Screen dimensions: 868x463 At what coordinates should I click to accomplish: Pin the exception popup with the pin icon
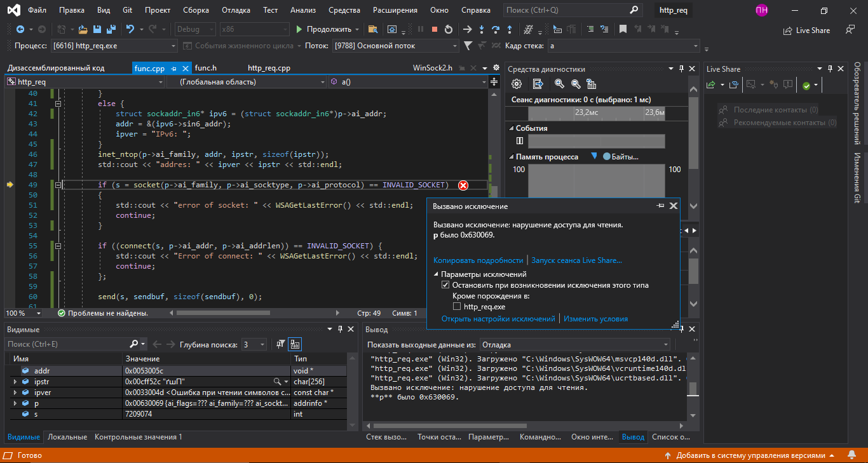click(660, 206)
